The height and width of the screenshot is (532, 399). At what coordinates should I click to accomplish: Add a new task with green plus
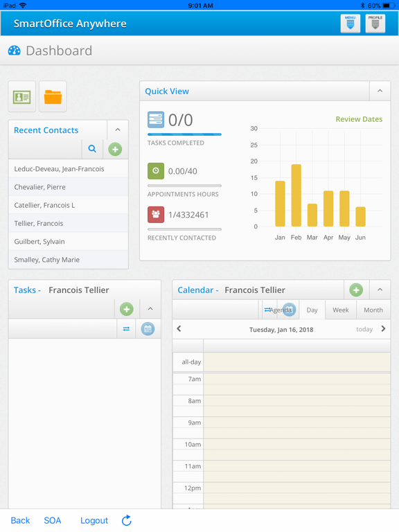[x=127, y=309]
